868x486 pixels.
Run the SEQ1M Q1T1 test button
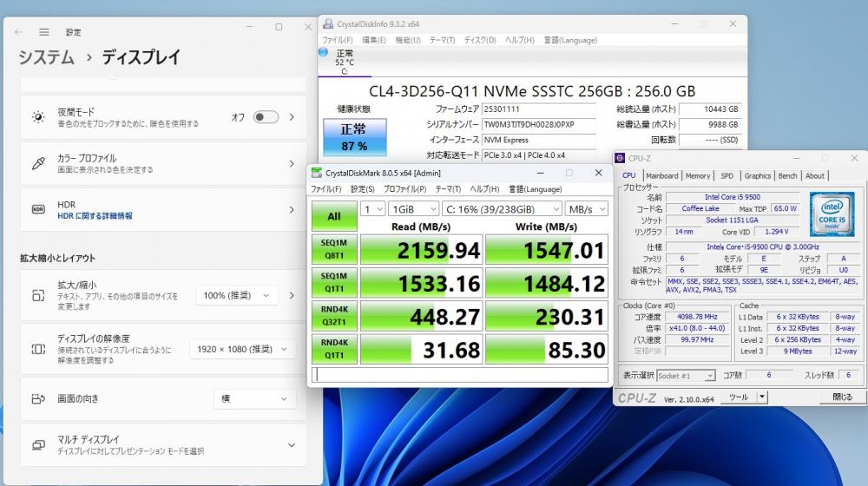[334, 282]
